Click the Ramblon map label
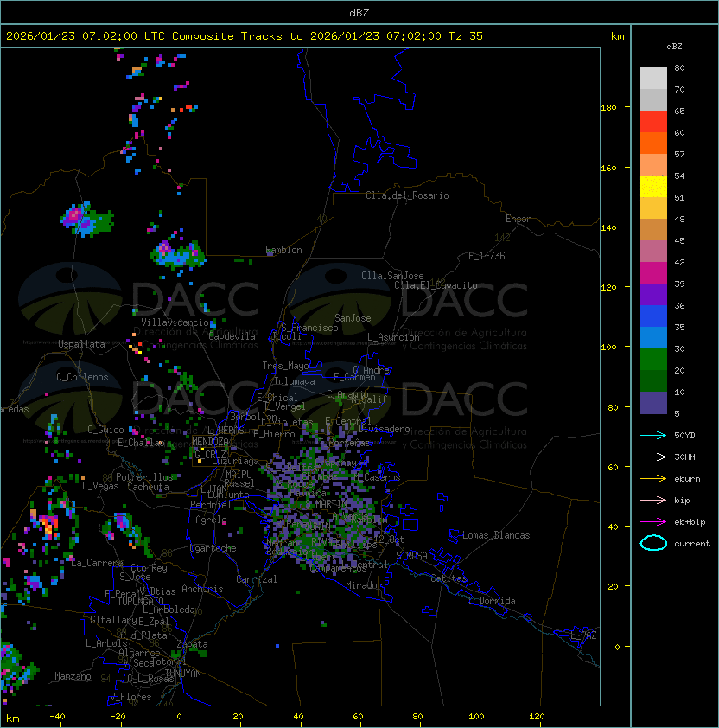 pos(283,250)
